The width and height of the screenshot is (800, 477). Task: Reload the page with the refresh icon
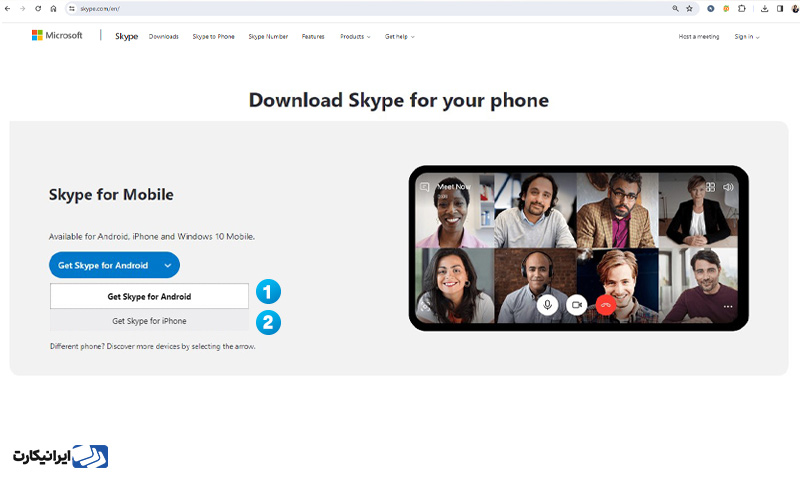(x=38, y=9)
